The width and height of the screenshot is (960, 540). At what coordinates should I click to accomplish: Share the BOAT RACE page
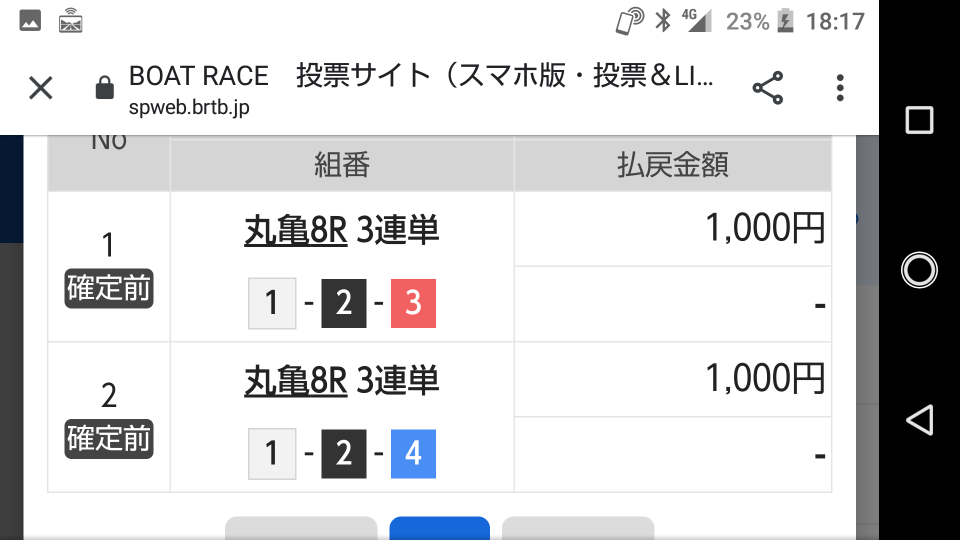[x=768, y=88]
